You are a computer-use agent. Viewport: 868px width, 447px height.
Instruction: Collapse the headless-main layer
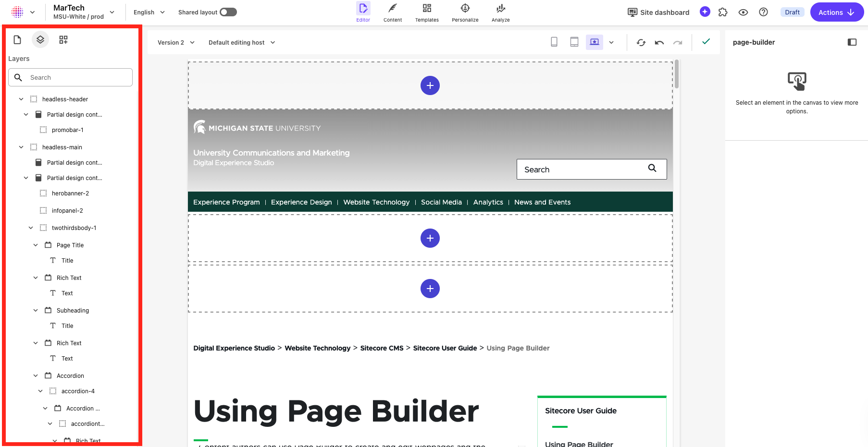click(x=21, y=147)
